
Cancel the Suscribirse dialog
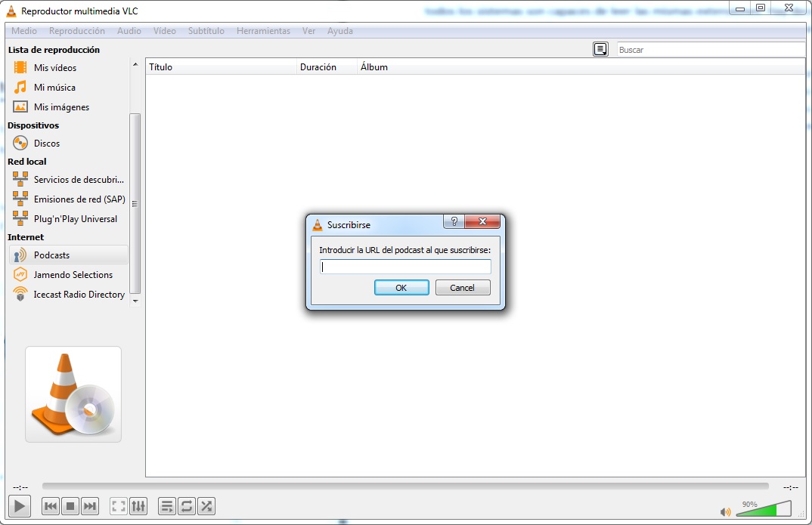click(x=463, y=288)
